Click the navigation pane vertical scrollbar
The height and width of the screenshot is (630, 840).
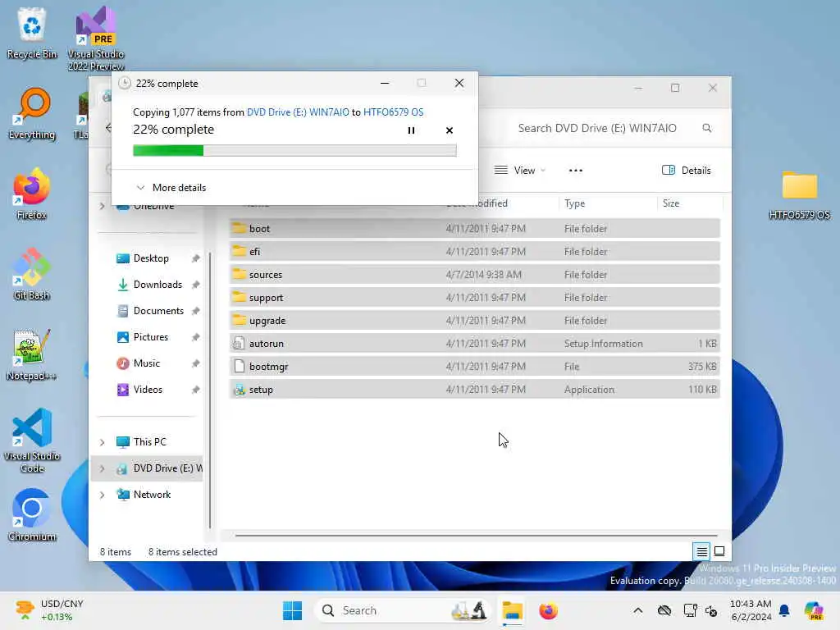click(210, 390)
